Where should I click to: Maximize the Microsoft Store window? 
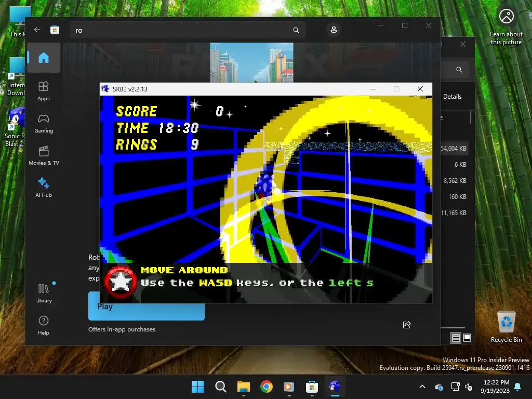point(404,25)
